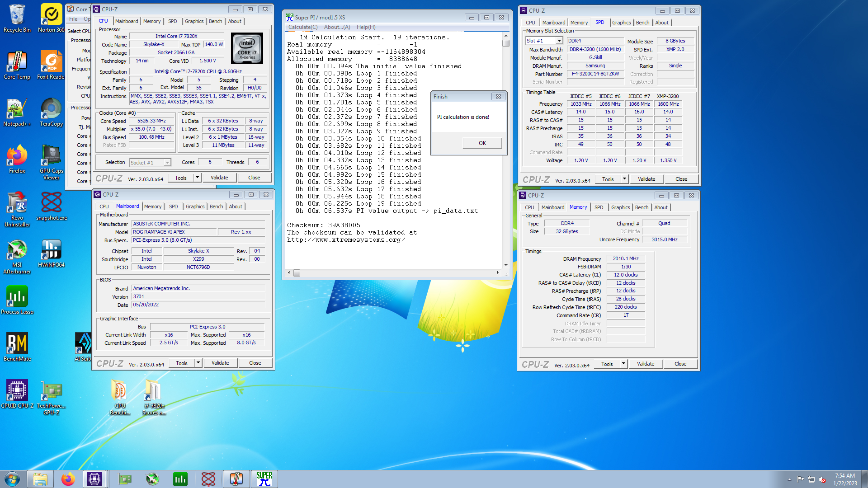Open HWiNFO64 desktop shortcut
This screenshot has height=488, width=868.
click(51, 253)
